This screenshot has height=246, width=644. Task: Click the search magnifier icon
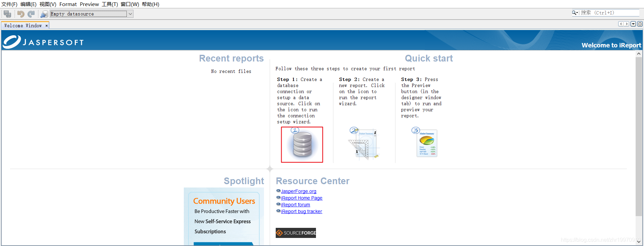click(575, 13)
